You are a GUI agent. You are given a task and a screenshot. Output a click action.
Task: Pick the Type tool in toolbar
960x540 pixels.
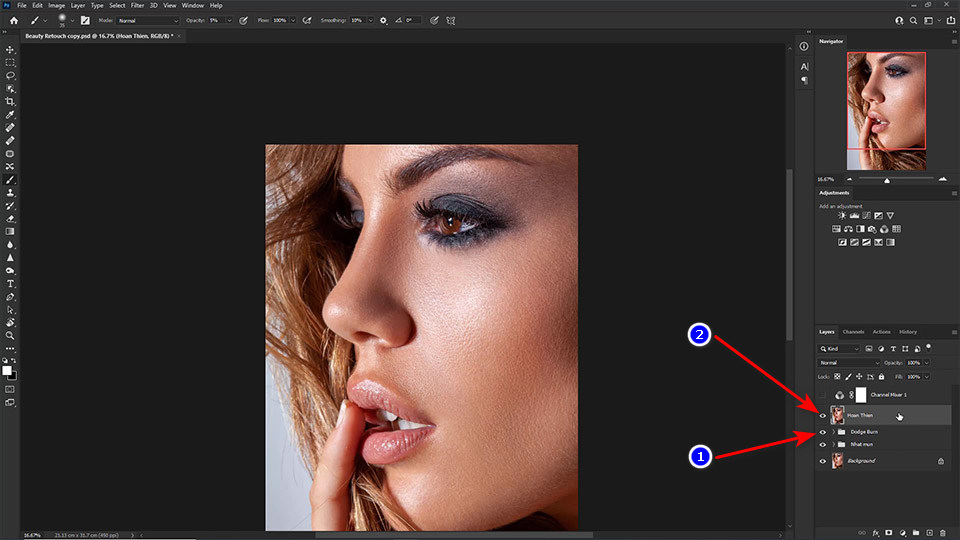[x=10, y=284]
